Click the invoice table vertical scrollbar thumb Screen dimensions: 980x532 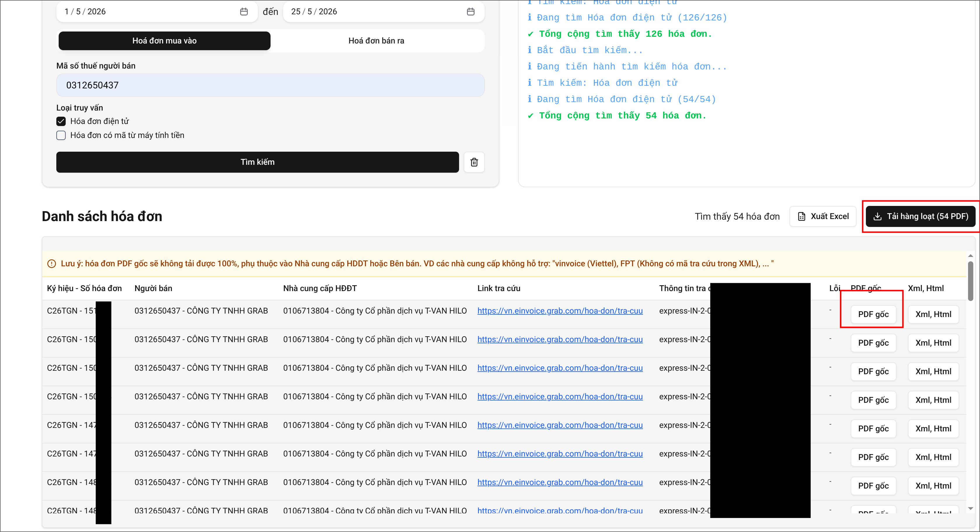point(970,281)
